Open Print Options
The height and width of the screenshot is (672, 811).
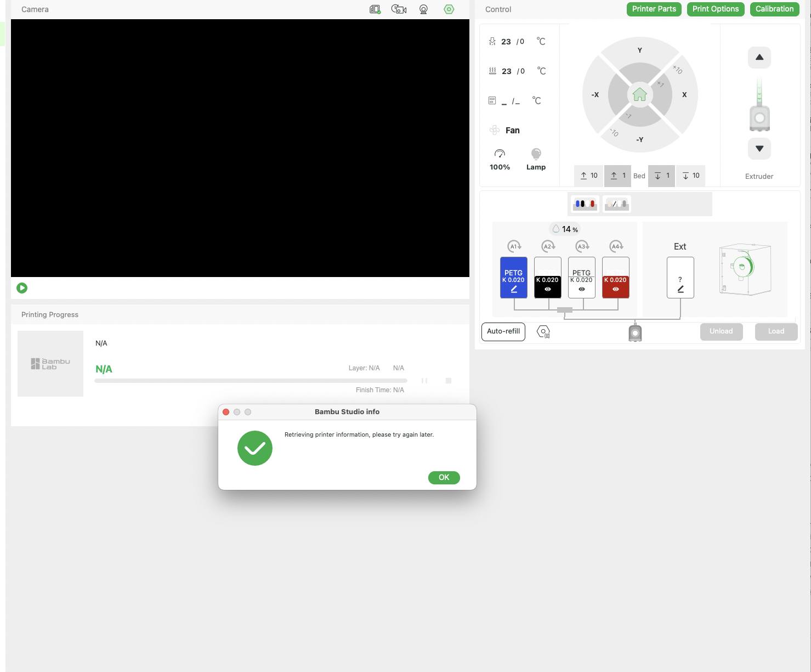[x=716, y=9]
